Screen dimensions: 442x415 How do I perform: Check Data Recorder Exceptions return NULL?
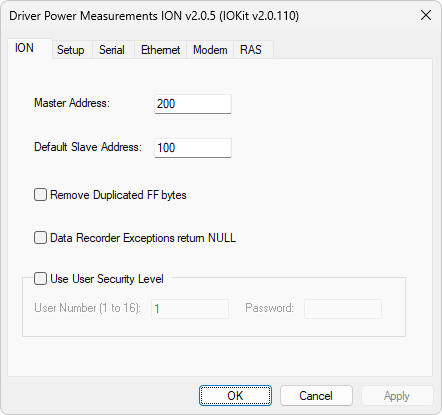click(x=40, y=238)
